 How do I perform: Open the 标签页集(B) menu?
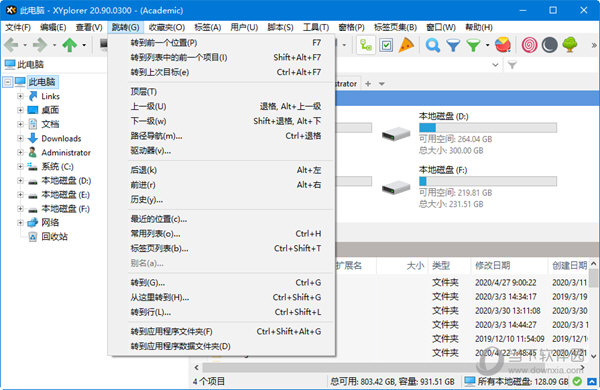[395, 27]
